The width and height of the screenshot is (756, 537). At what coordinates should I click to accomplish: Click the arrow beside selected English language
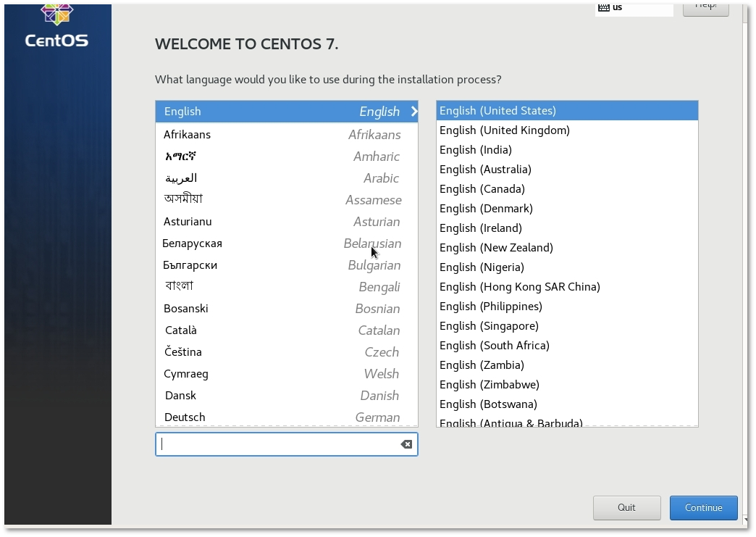pos(413,112)
